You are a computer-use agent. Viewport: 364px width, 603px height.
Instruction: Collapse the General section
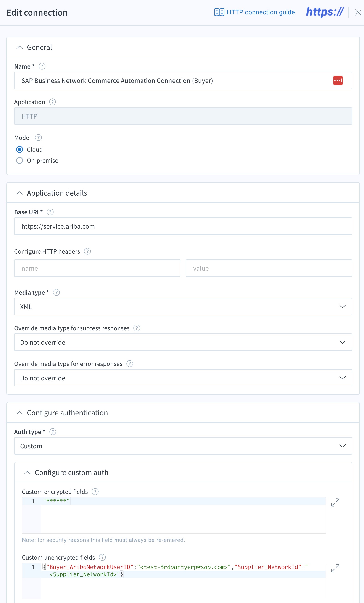[x=20, y=47]
